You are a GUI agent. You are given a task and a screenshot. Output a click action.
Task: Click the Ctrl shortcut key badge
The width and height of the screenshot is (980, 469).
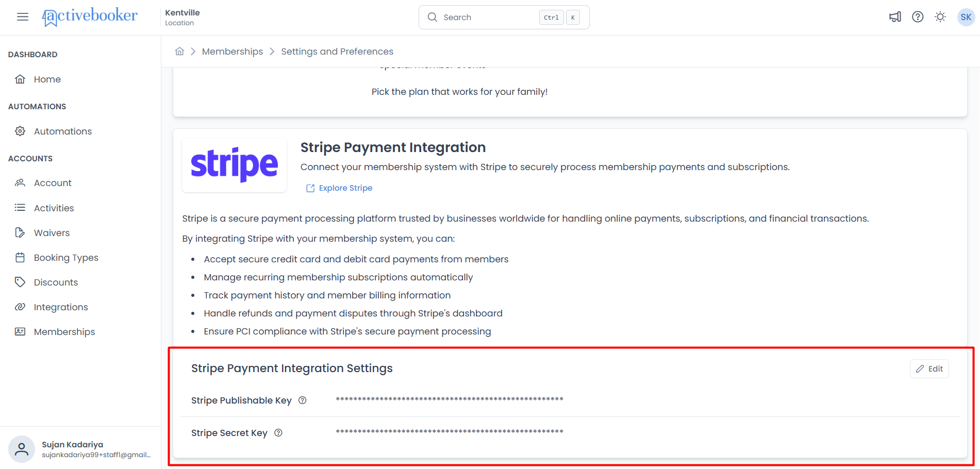click(x=551, y=18)
